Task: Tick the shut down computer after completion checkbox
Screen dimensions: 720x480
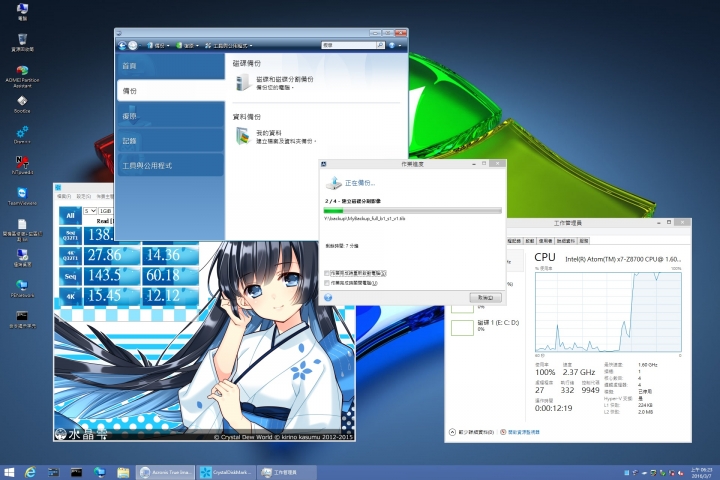Action: [326, 283]
